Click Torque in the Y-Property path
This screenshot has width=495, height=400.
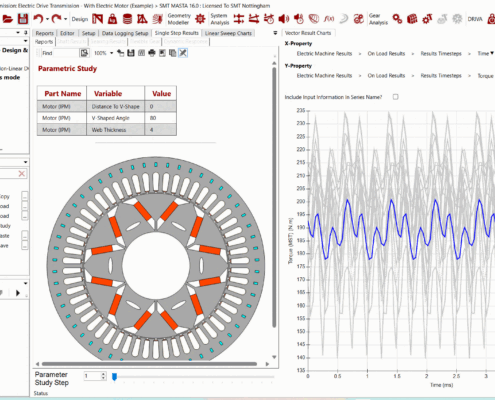click(485, 76)
